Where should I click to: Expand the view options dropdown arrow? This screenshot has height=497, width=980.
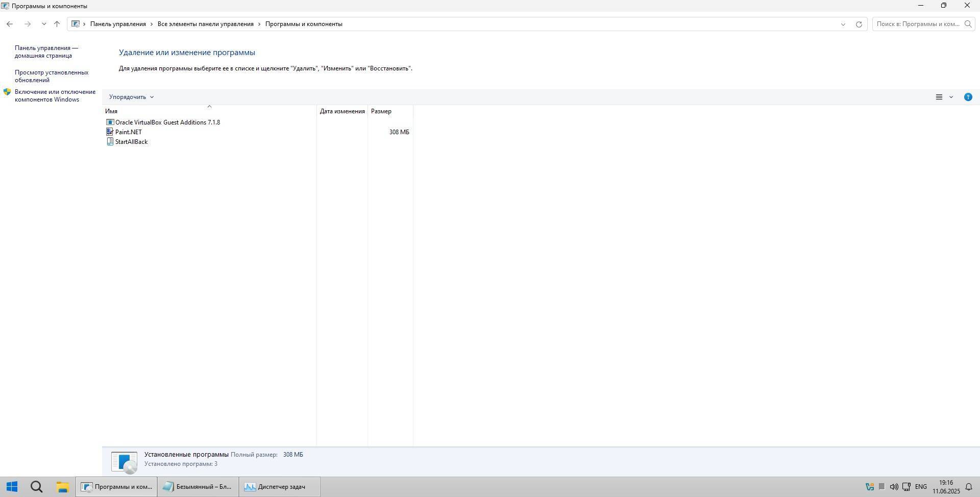951,97
